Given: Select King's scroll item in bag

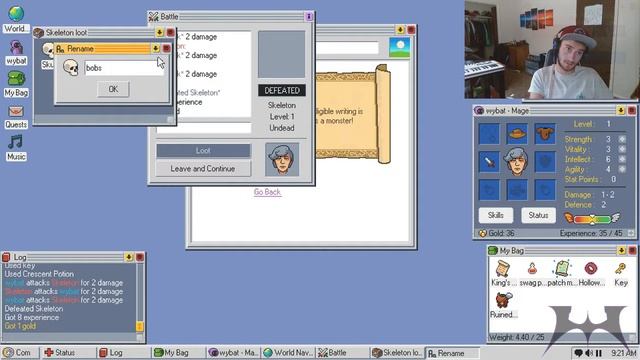Looking at the screenshot, I should pyautogui.click(x=503, y=273).
